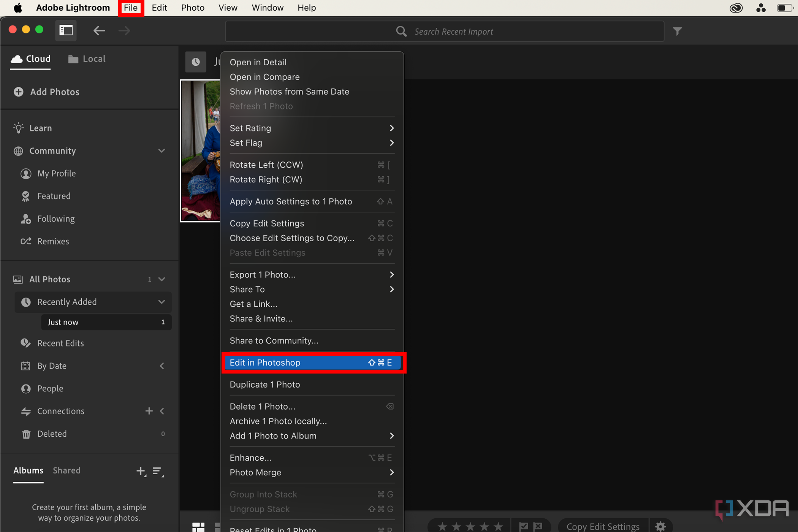Click the File menu item
The image size is (798, 532).
[x=131, y=8]
